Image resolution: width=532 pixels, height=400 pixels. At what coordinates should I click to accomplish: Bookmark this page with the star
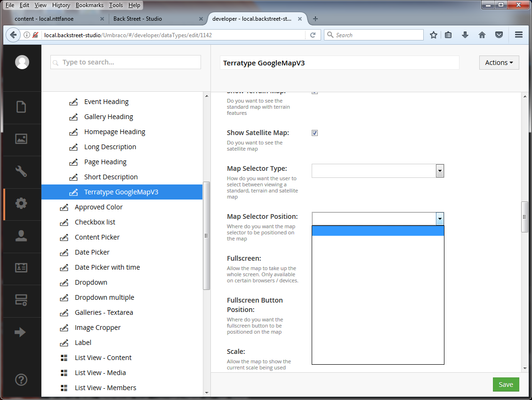[433, 35]
